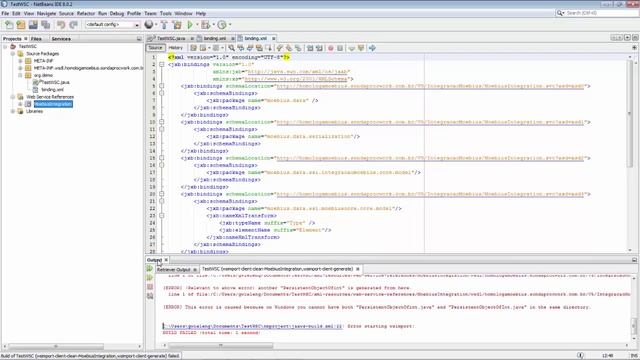Screen dimensions: 640x360
Task: Click the Shift Line Right editor icon
Action: click(x=319, y=48)
